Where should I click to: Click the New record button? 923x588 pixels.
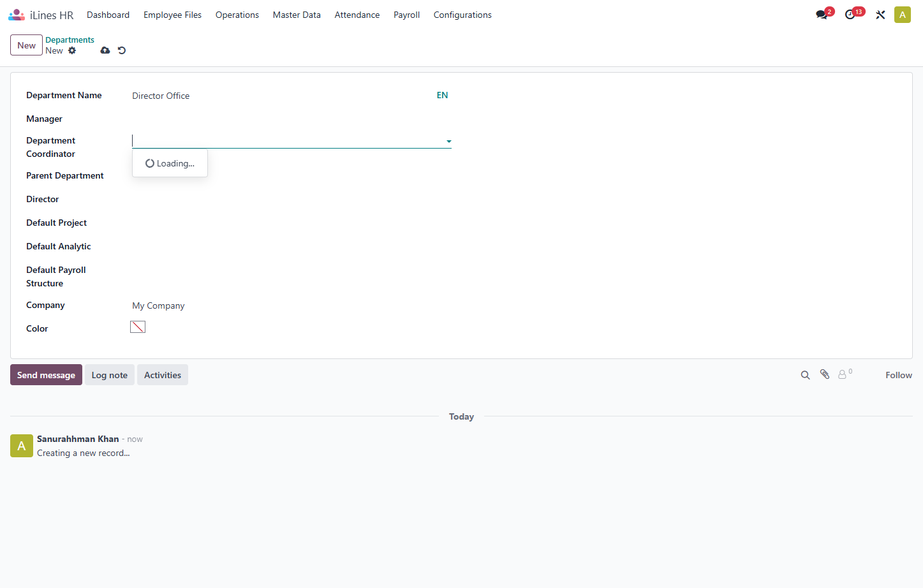pyautogui.click(x=26, y=45)
